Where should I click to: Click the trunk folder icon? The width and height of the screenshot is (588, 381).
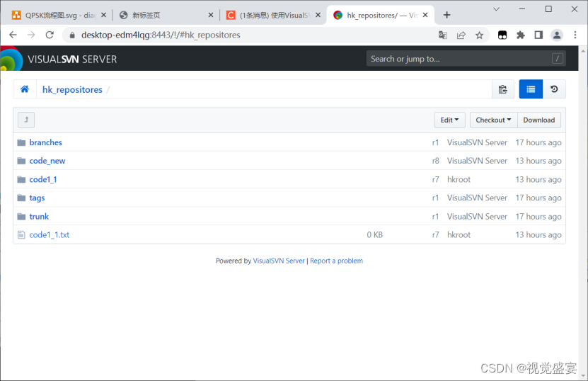click(21, 217)
